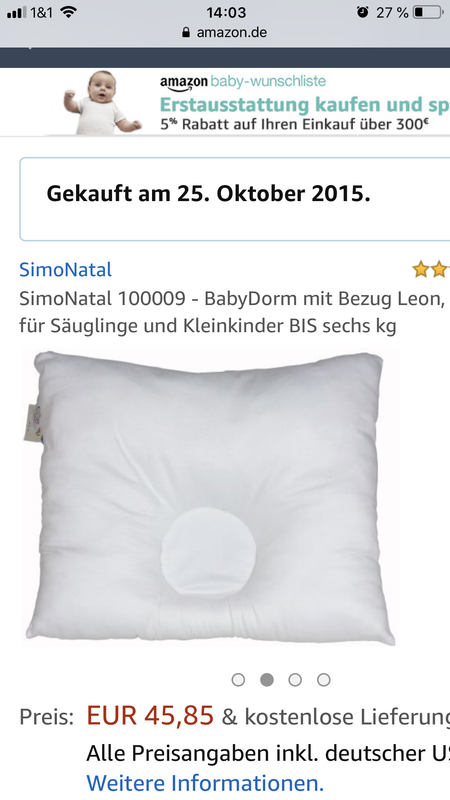Open Weitere Informationen link
This screenshot has width=450, height=800.
click(x=205, y=783)
